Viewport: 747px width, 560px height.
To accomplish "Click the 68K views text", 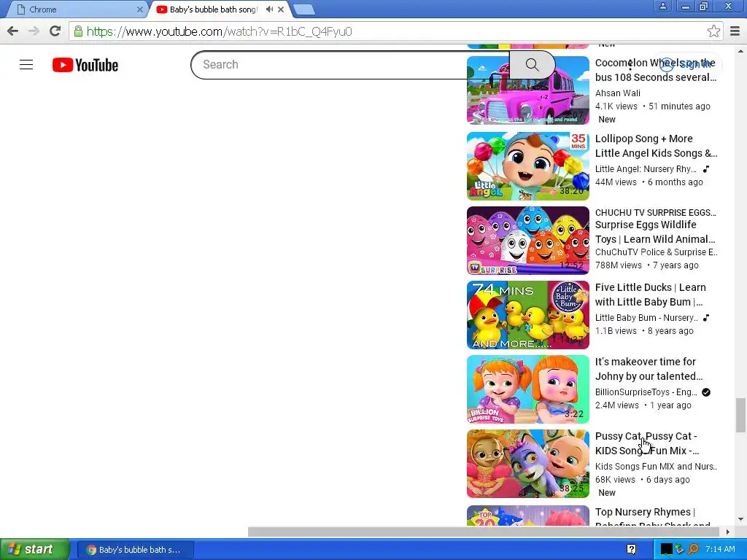I will [615, 480].
